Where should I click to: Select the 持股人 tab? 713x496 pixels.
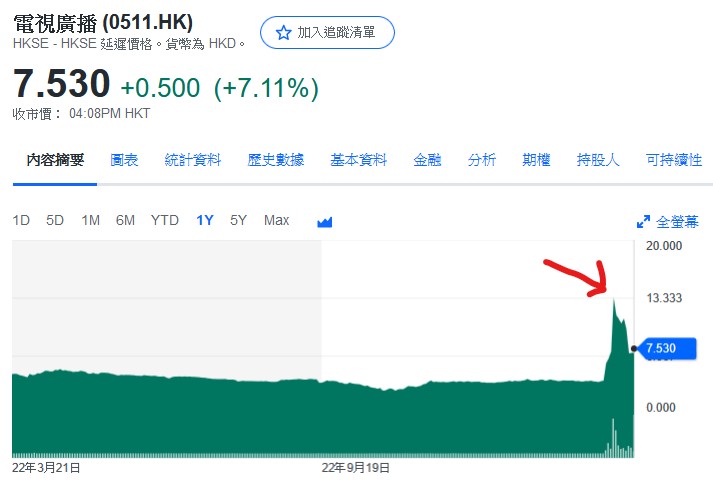(x=598, y=160)
